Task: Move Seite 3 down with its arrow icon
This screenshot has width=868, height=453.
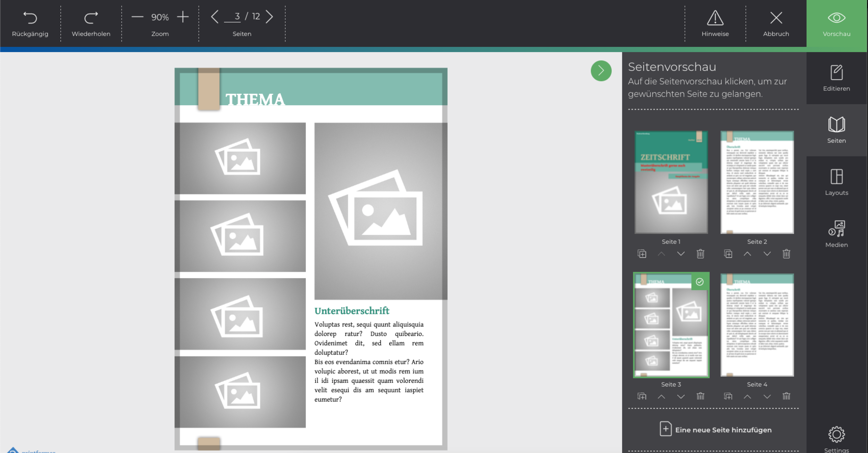Action: [681, 396]
